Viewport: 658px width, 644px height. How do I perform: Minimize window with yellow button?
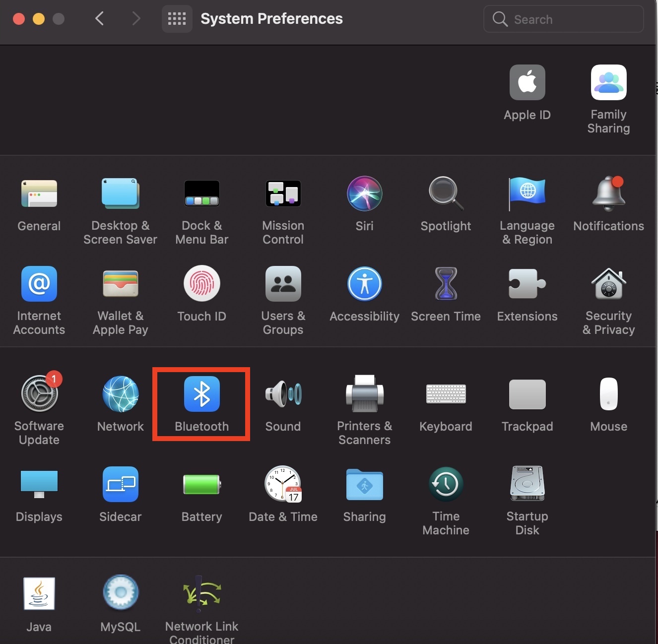tap(39, 19)
